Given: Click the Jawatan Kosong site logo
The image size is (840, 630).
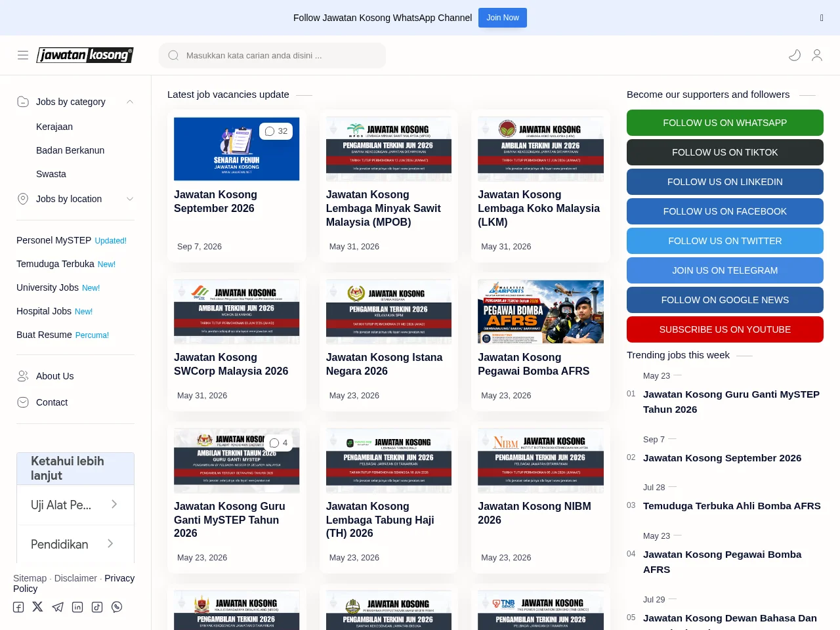Looking at the screenshot, I should tap(85, 55).
